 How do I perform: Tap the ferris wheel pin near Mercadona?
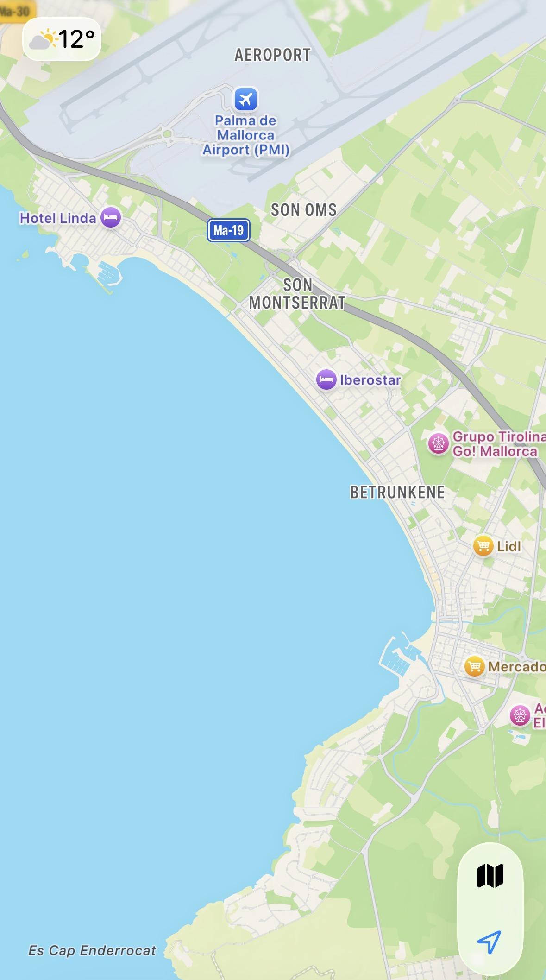tap(520, 715)
